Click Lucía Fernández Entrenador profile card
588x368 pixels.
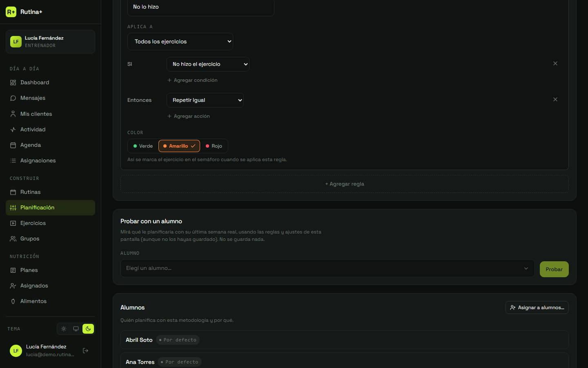coord(50,42)
